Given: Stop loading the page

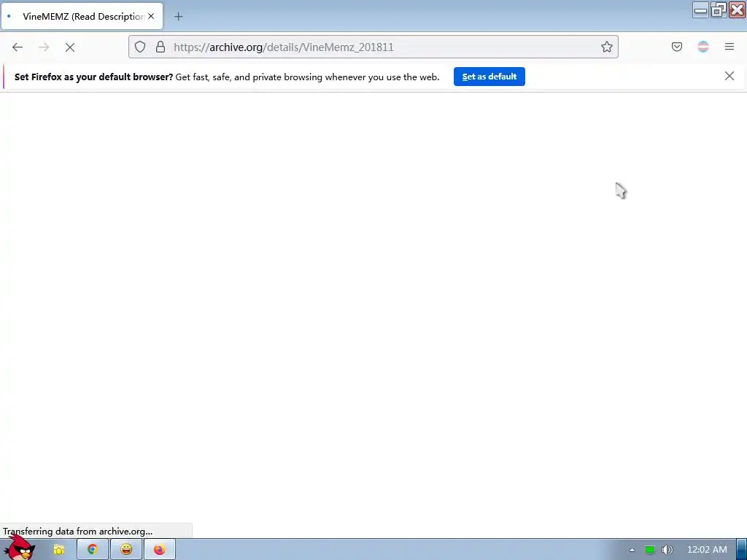Looking at the screenshot, I should [70, 47].
